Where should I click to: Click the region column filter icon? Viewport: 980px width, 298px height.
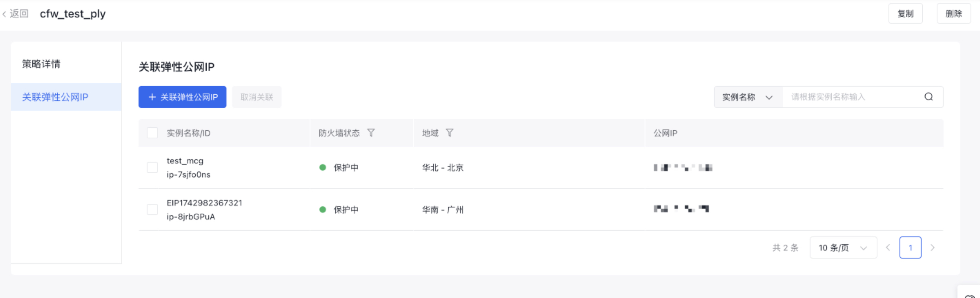pos(449,133)
